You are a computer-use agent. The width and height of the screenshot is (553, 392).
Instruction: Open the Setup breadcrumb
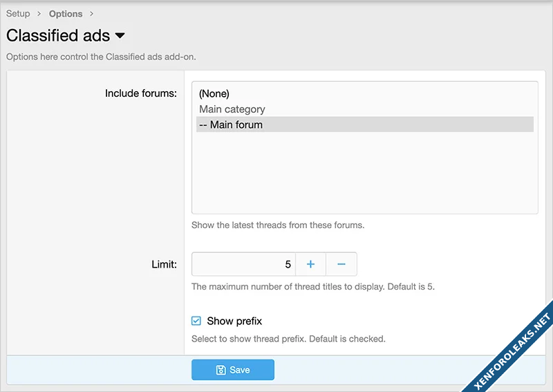click(x=18, y=14)
